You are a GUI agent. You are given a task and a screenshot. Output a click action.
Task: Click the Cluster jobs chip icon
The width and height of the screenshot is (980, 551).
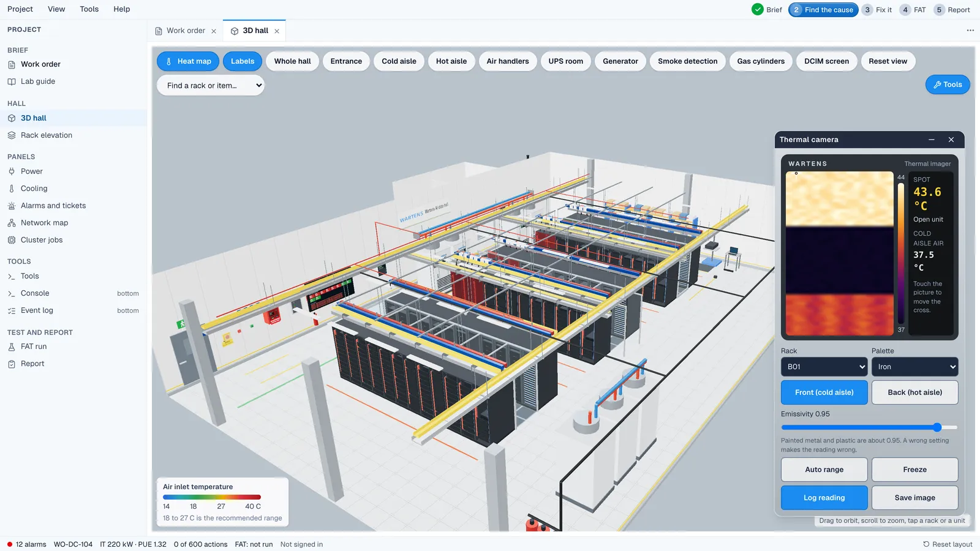(x=12, y=240)
